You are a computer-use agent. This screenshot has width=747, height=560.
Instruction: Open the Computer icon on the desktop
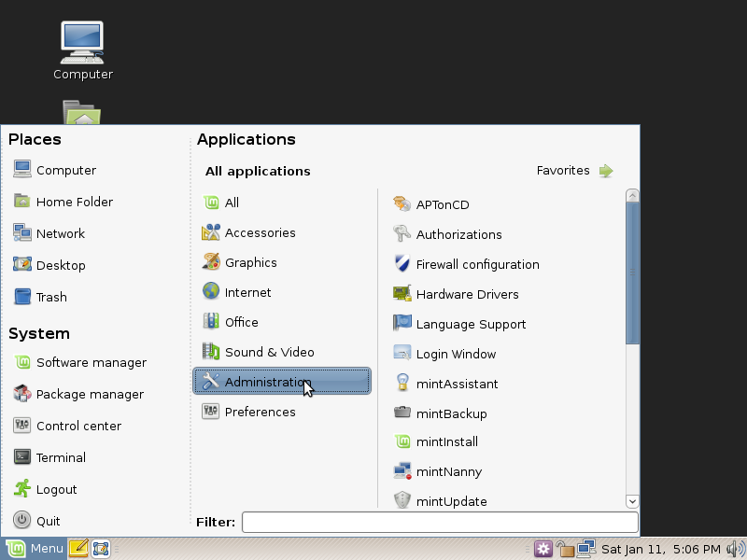click(x=83, y=50)
